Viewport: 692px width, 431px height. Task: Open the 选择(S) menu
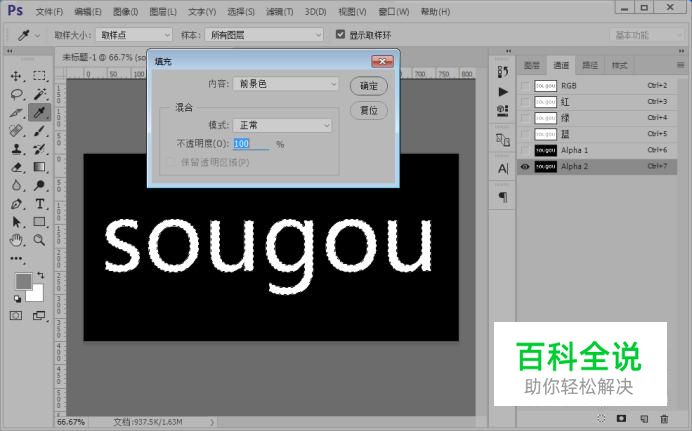tap(241, 12)
